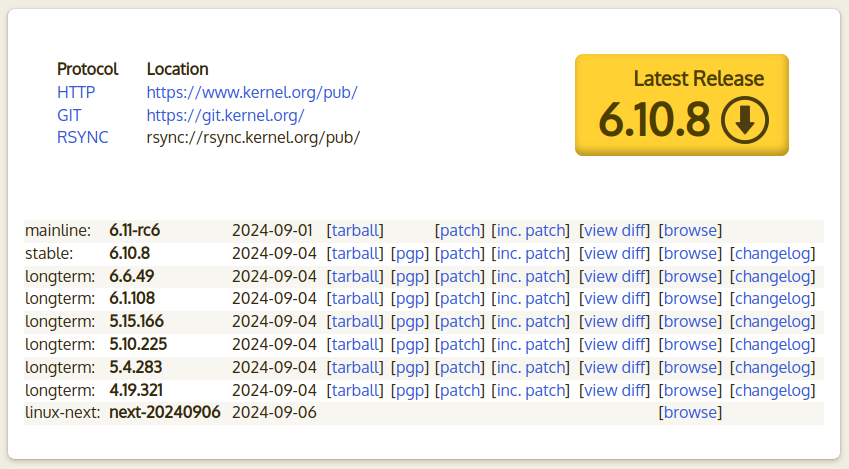
Task: Open changelog for longterm 6.1.108
Action: [x=773, y=298]
